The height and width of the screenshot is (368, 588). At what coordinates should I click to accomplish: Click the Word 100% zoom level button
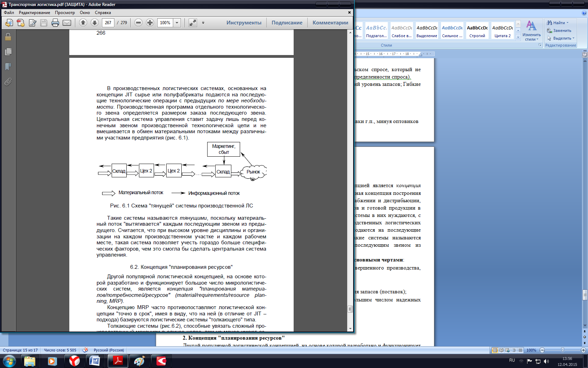coord(531,350)
